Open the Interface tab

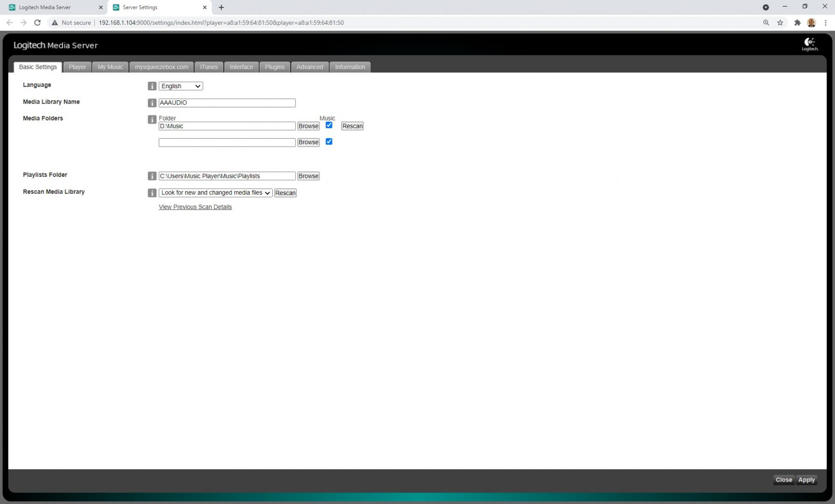click(x=241, y=67)
